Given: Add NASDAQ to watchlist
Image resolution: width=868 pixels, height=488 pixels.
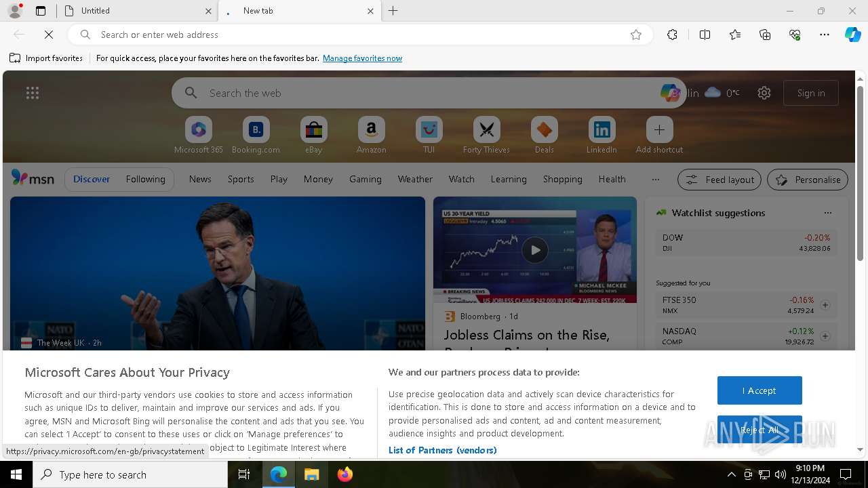Looking at the screenshot, I should point(825,336).
